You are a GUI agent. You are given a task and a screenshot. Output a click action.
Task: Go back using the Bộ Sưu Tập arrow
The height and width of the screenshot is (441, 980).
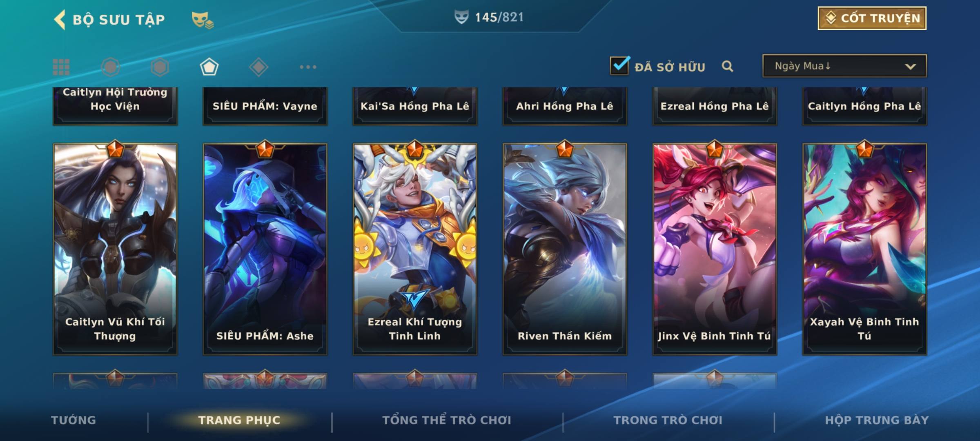(60, 20)
